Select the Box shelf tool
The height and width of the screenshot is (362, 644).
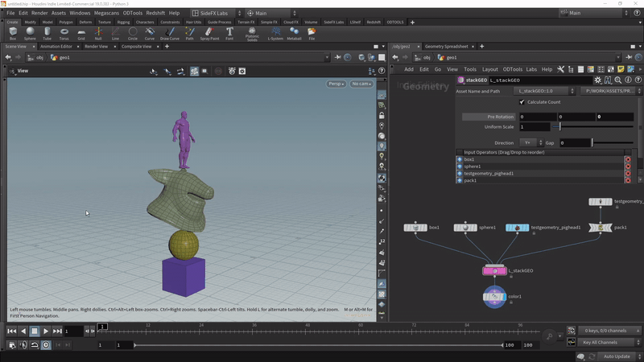tap(12, 33)
